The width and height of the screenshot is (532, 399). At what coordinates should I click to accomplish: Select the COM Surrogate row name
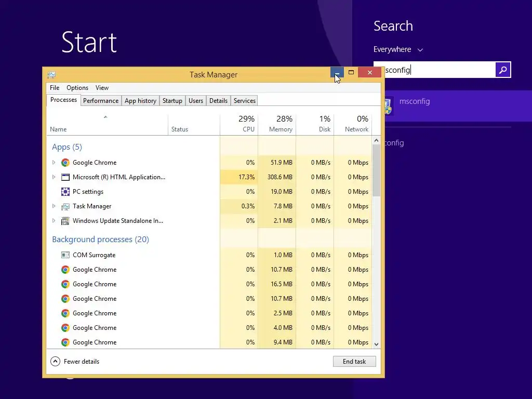tap(94, 255)
